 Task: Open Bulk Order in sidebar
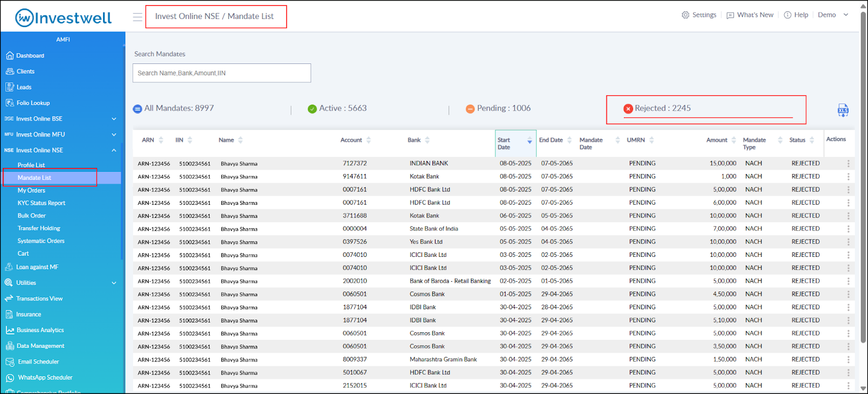(x=31, y=216)
